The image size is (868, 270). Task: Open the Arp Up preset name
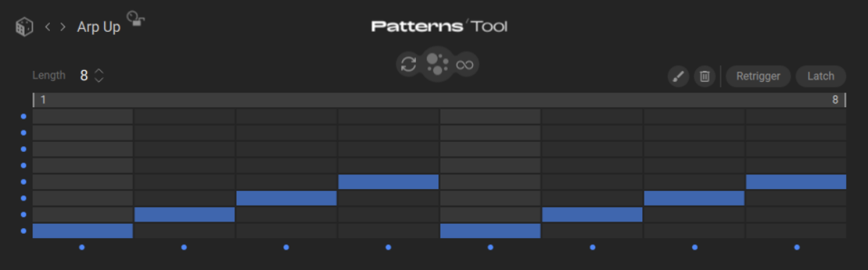click(99, 28)
